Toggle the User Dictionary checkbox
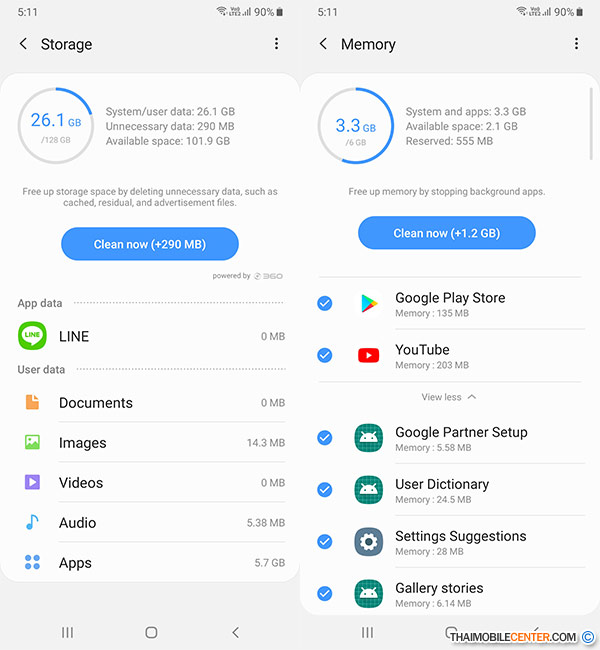 (325, 490)
